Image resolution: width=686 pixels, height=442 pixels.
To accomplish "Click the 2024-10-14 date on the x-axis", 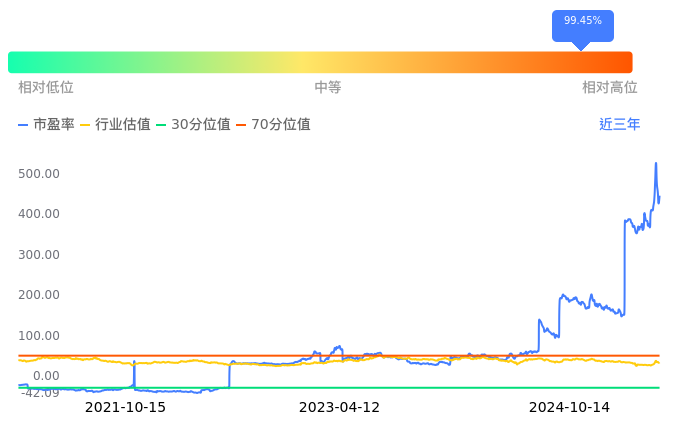I will click(569, 408).
